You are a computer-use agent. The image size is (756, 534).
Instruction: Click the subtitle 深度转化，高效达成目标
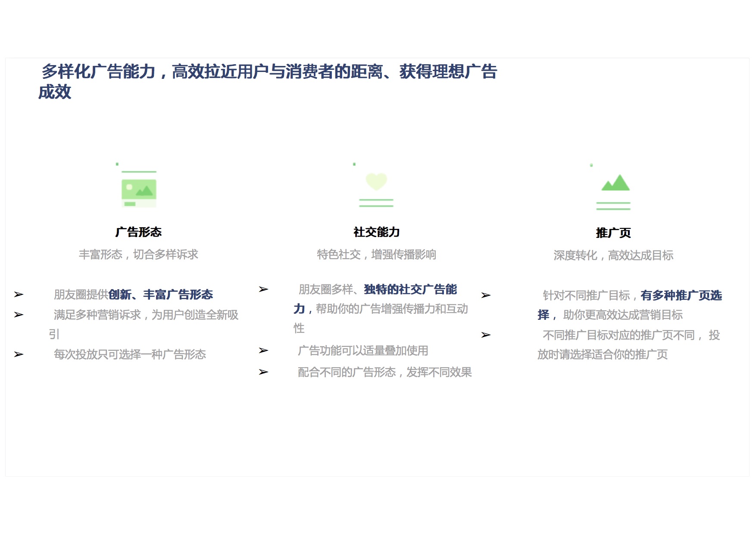point(613,256)
